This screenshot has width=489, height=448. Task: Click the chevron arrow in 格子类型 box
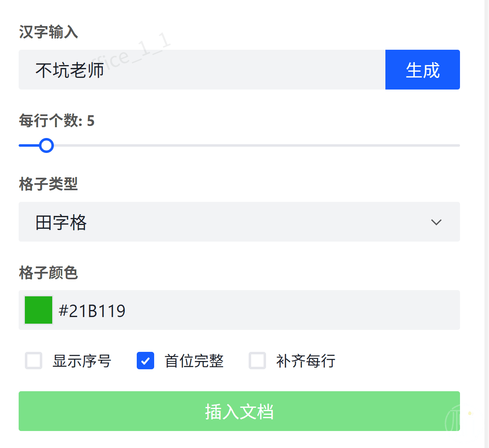436,222
